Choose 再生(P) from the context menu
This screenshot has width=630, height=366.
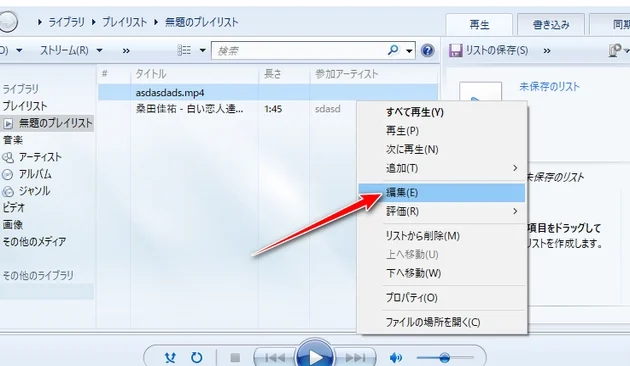point(442,131)
